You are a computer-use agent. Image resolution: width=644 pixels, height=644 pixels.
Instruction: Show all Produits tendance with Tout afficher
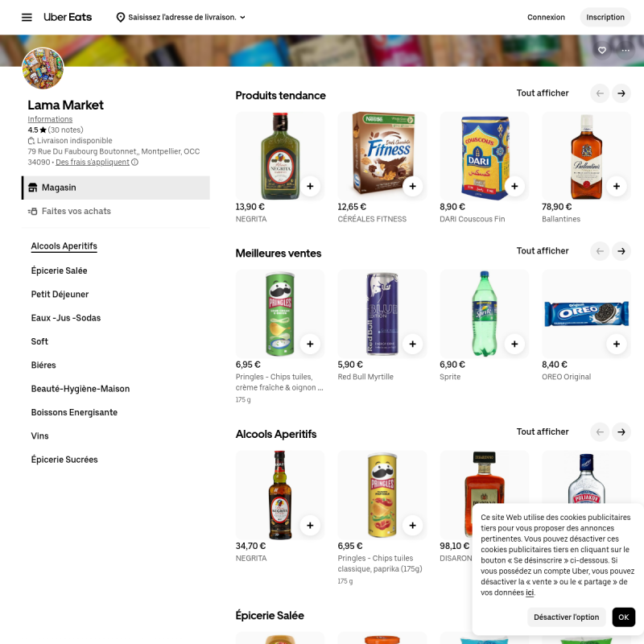tap(542, 93)
